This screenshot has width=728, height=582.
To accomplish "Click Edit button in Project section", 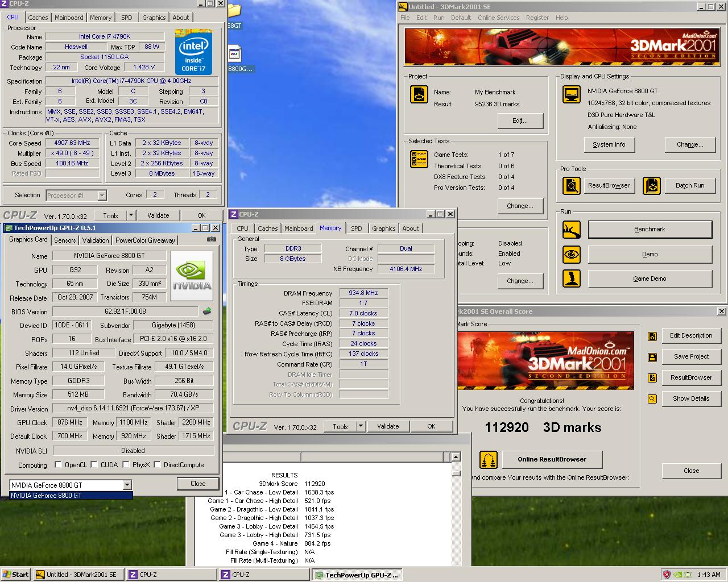I will 520,120.
